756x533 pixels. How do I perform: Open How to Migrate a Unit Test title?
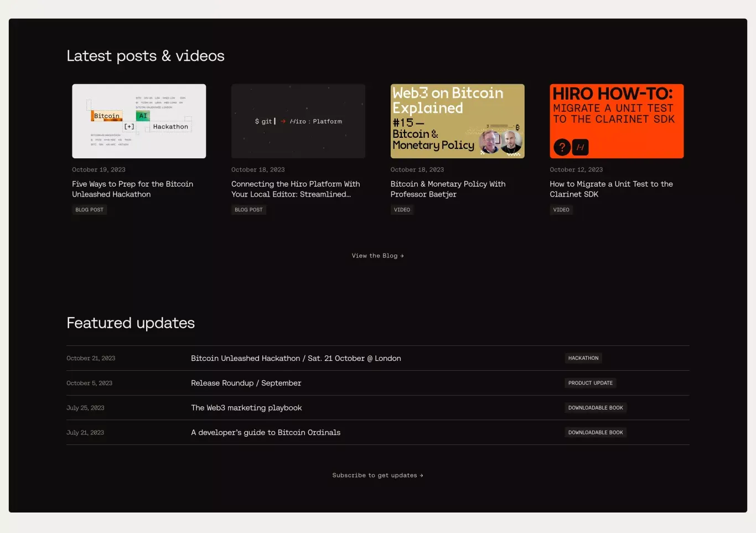pos(611,189)
